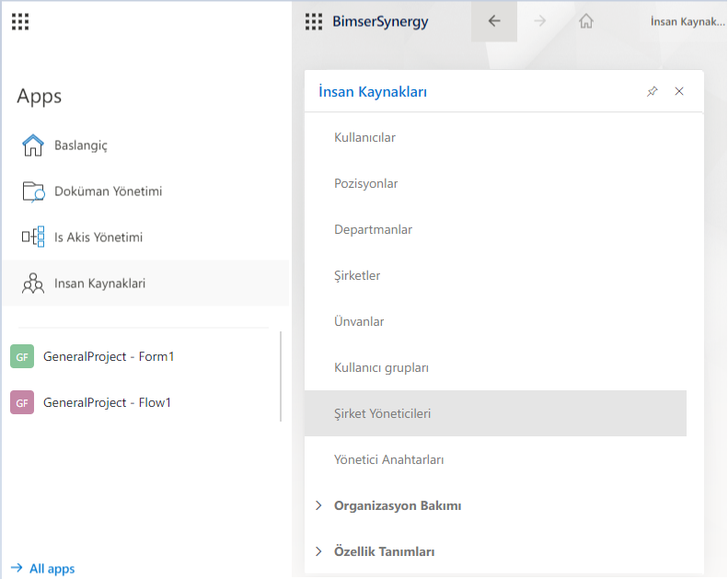The width and height of the screenshot is (728, 579).
Task: Open Departmanlar from the list
Action: (x=373, y=229)
